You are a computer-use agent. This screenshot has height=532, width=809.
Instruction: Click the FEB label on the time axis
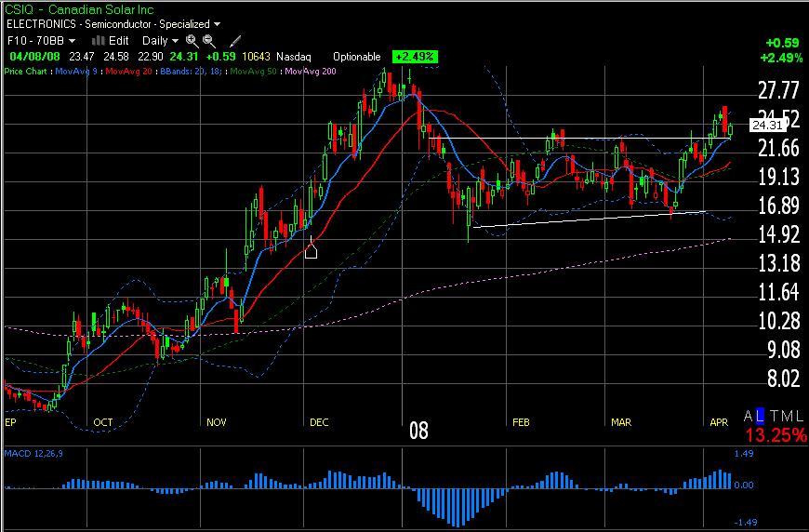[521, 422]
